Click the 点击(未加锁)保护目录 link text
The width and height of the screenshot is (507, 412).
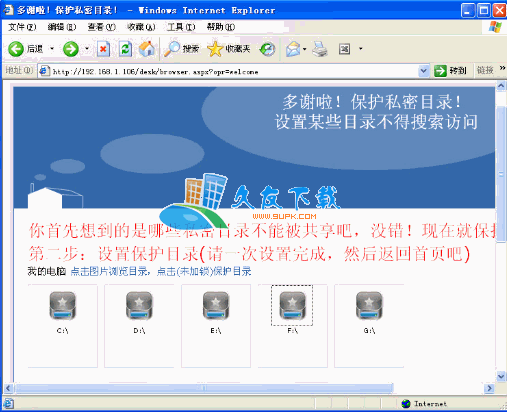204,272
